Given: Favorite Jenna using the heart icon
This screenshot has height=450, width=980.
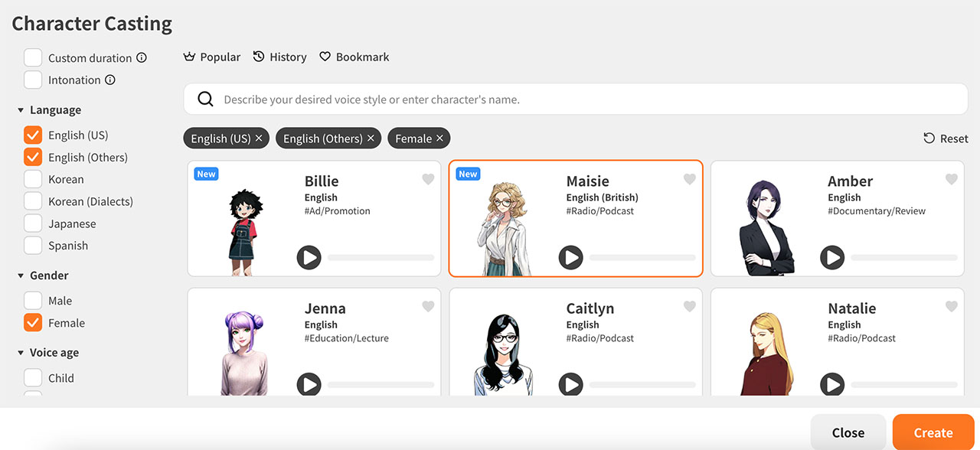Looking at the screenshot, I should [428, 306].
